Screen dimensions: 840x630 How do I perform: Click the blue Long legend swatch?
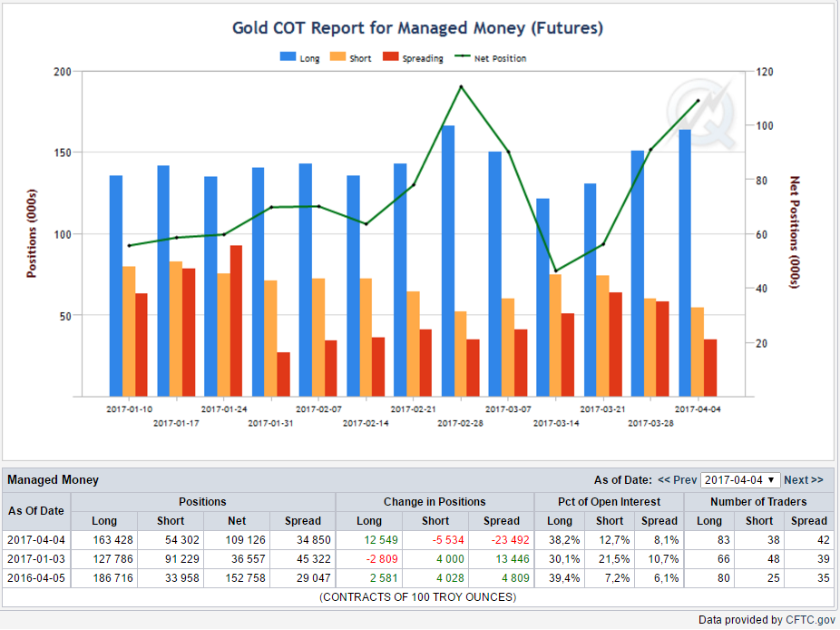click(288, 57)
